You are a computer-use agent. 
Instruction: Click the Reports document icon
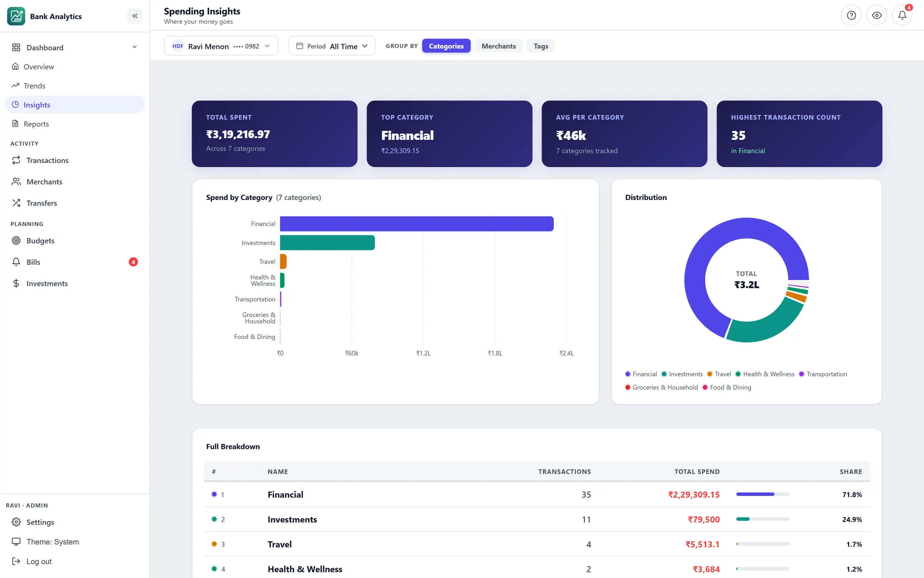point(15,124)
